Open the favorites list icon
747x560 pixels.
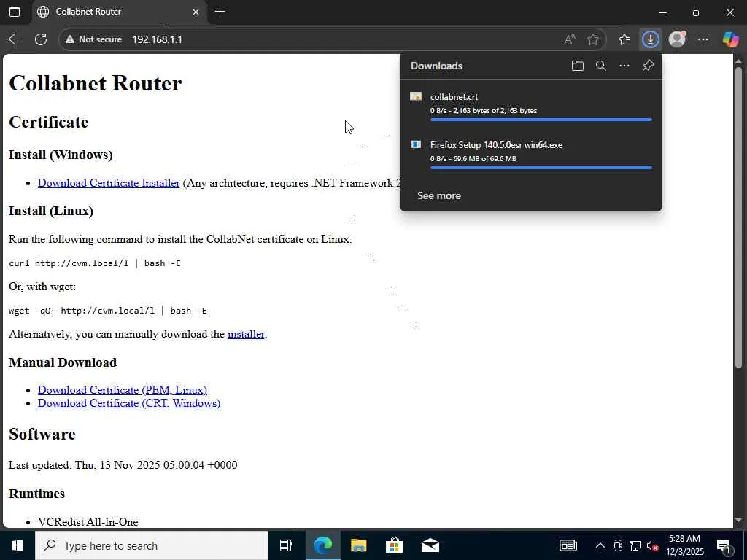click(x=624, y=39)
